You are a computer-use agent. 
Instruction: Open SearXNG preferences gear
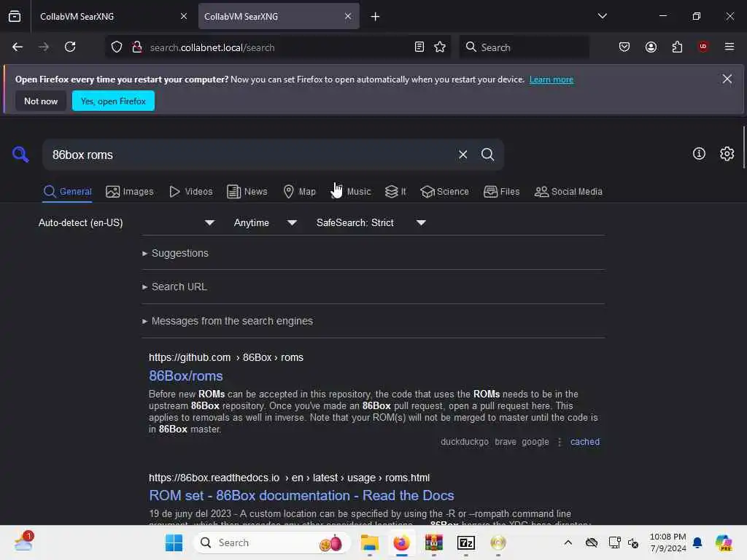click(x=727, y=154)
